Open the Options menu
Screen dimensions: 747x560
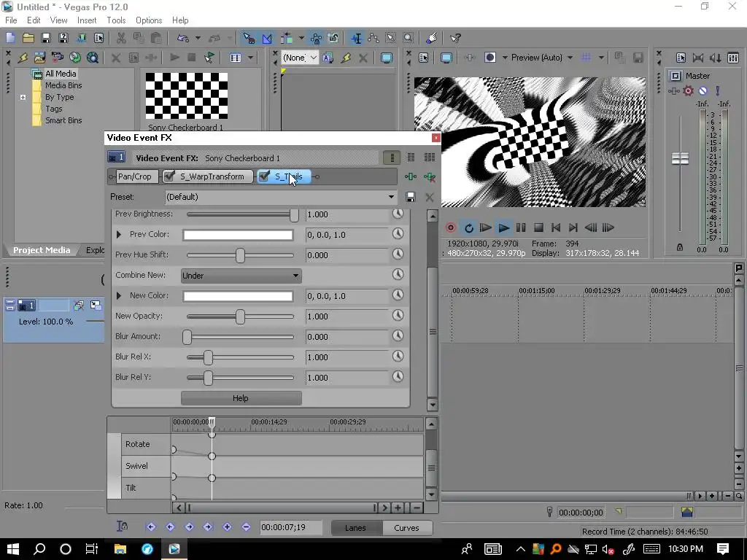(149, 20)
